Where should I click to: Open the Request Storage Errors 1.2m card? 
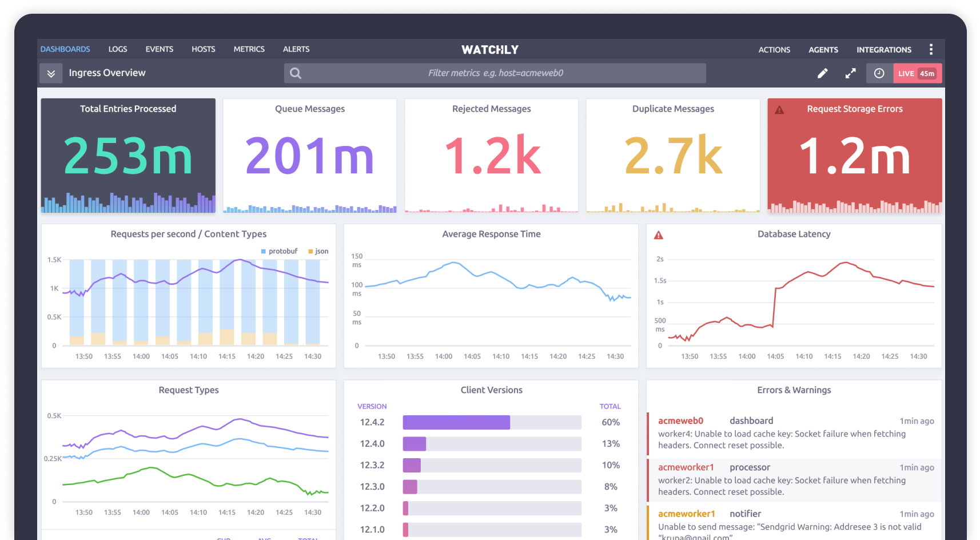(855, 156)
